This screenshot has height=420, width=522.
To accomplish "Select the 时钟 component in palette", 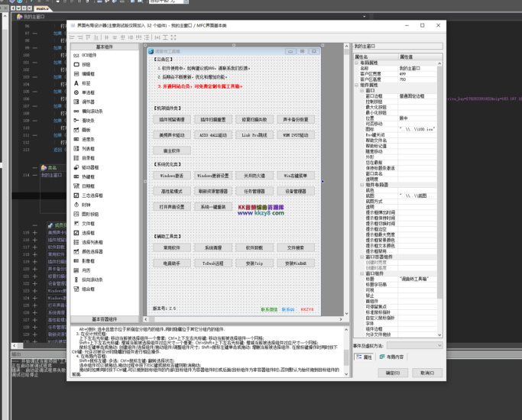I will click(86, 205).
